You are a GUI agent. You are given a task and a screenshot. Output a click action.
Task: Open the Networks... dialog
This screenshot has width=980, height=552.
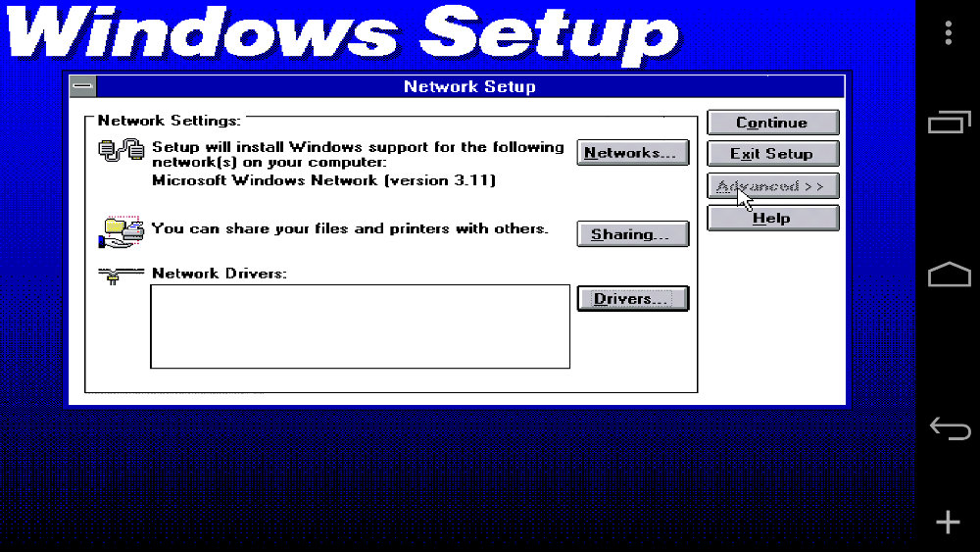click(x=632, y=153)
